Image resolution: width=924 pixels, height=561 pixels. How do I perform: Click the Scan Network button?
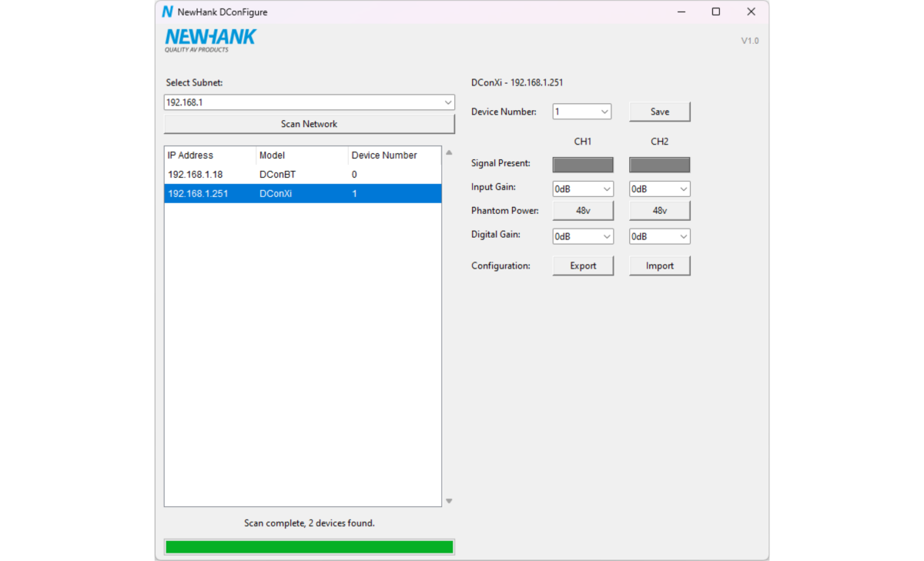pos(309,123)
